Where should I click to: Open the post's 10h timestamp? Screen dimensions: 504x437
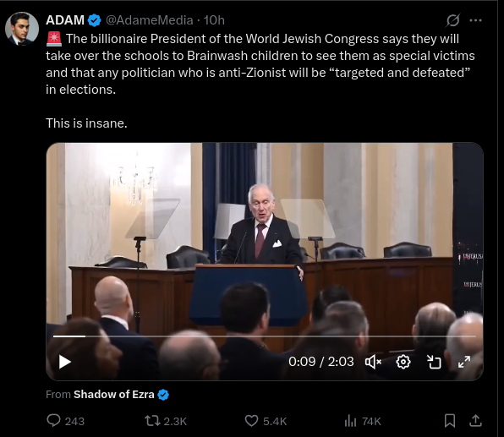click(214, 20)
